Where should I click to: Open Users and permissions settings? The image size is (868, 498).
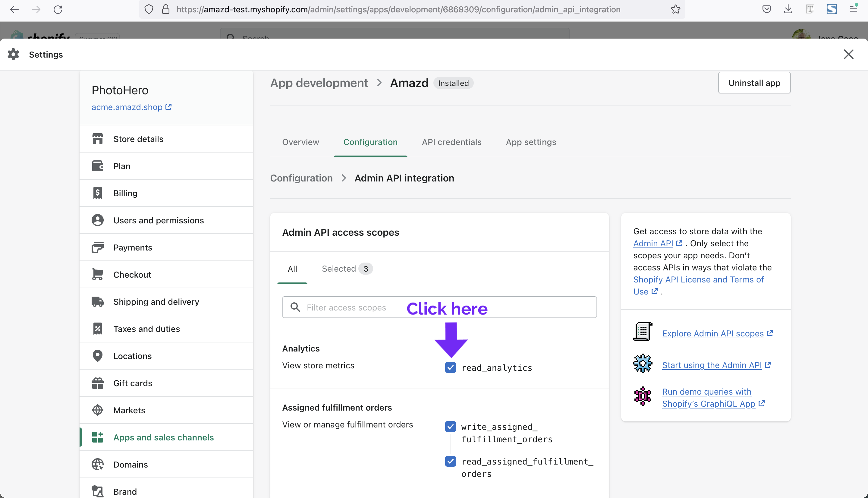166,220
